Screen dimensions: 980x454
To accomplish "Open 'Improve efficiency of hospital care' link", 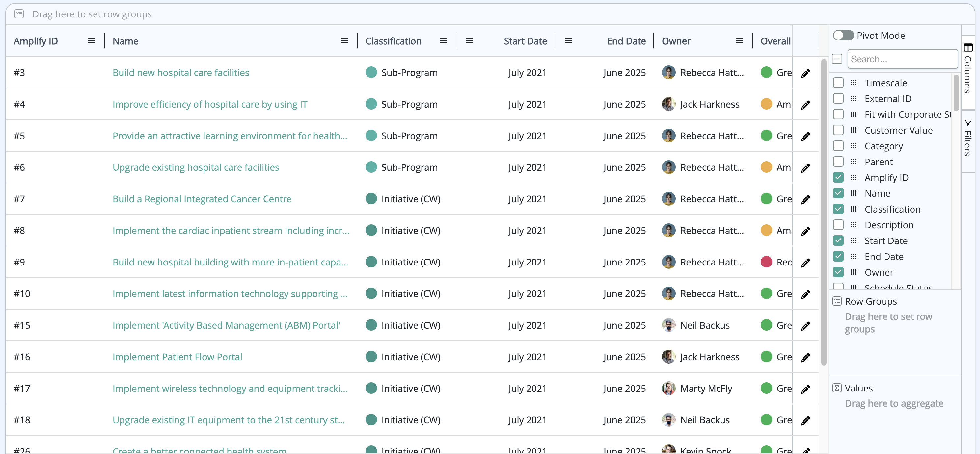I will (x=210, y=104).
